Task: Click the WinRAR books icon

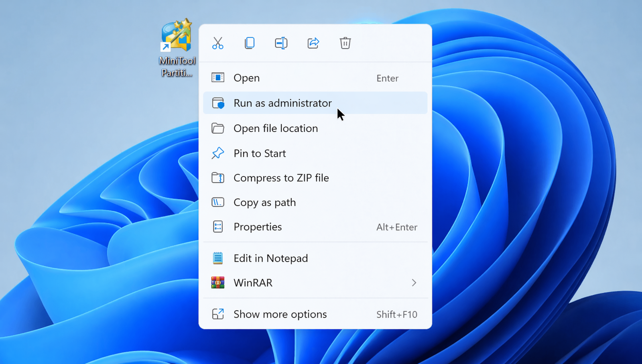Action: click(218, 283)
